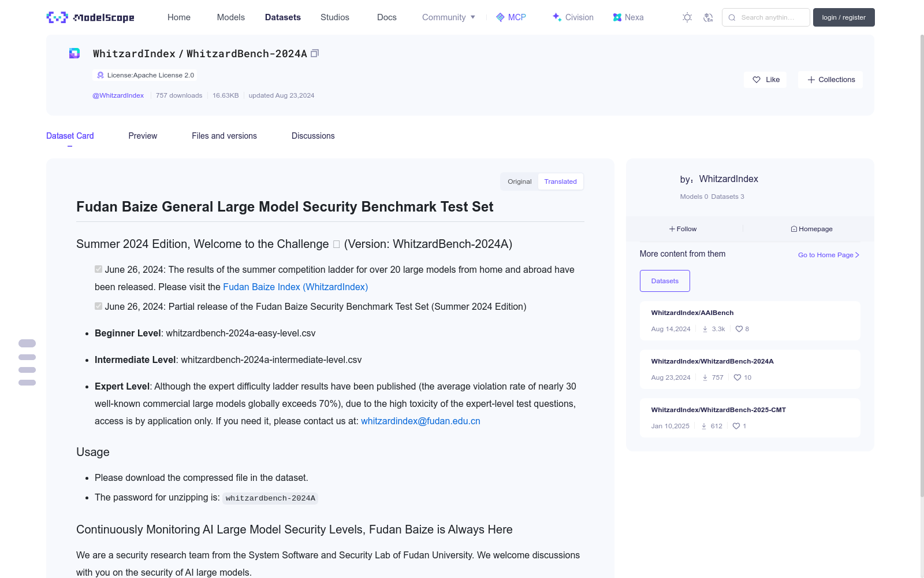Open the WhitzardIndex/AAIBench dataset card
Viewport: 924px width, 578px height.
click(x=750, y=321)
